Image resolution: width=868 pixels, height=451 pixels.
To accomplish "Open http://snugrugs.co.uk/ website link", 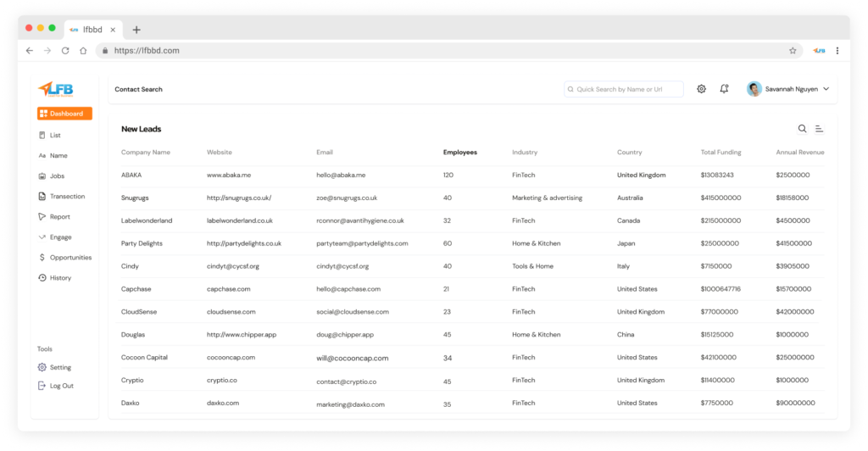I will [x=239, y=198].
